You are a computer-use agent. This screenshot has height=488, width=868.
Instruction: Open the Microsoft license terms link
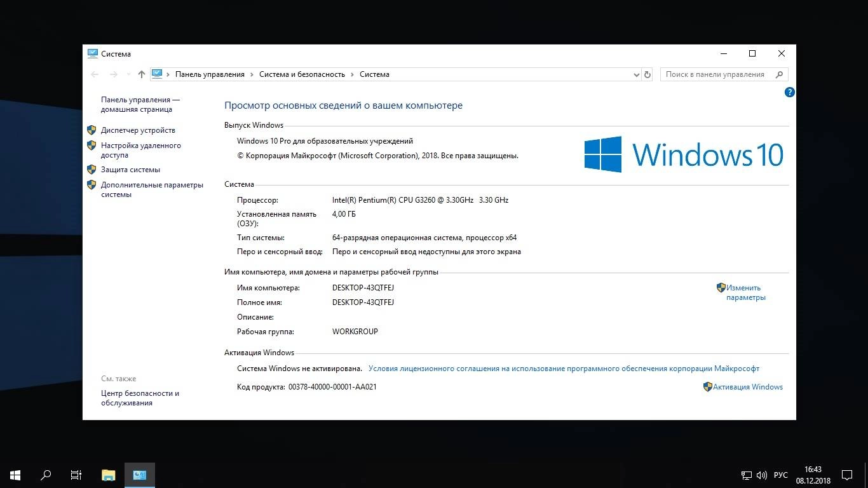(x=564, y=369)
